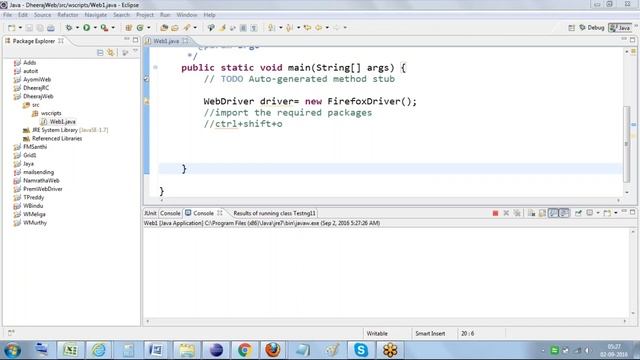Jump to Next Annotation icon
Viewport: 640px width, 360px height.
point(271,28)
